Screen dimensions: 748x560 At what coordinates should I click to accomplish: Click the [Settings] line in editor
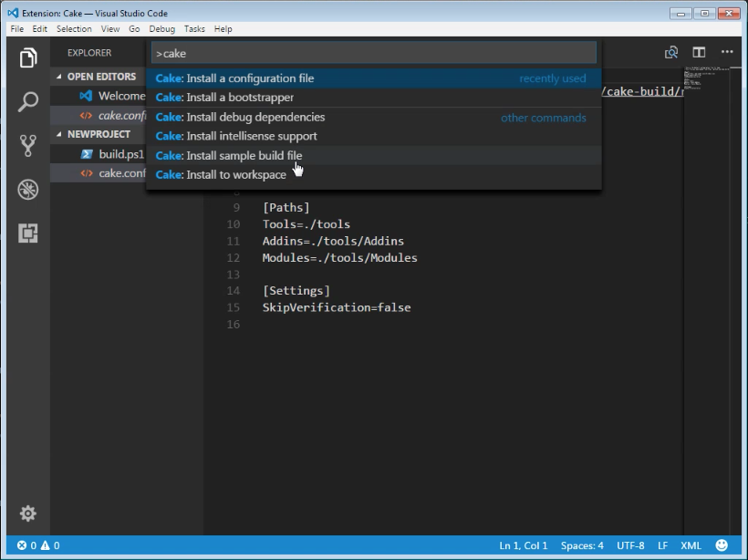[296, 291]
